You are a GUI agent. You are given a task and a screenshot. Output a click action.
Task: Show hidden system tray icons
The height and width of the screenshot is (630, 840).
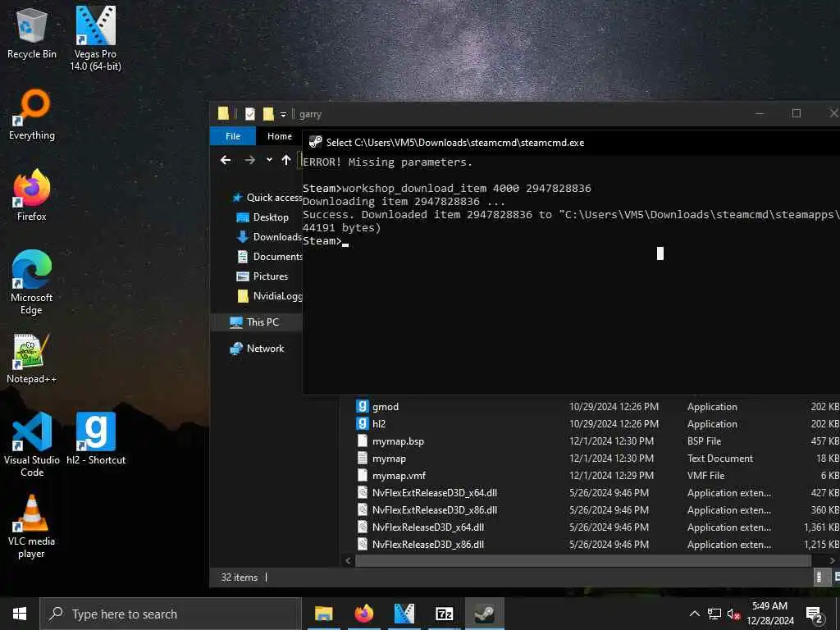pos(694,614)
